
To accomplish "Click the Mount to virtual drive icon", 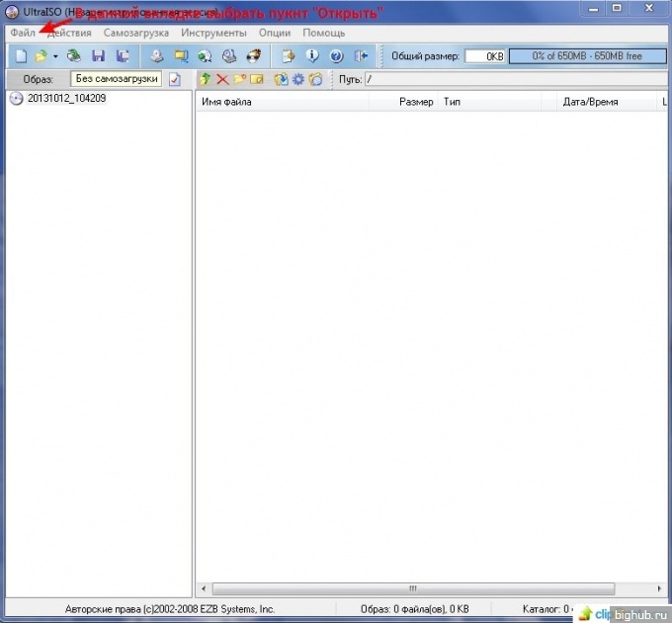I will click(x=229, y=56).
